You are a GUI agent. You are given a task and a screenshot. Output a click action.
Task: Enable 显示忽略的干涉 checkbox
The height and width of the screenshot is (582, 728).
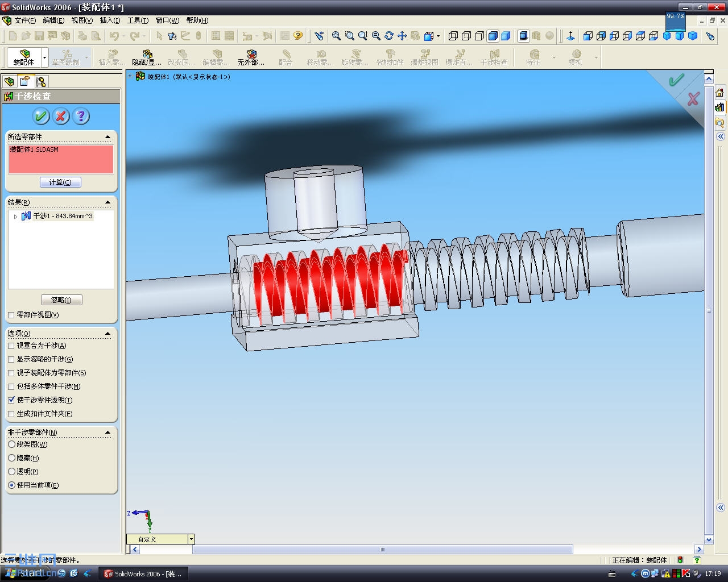[11, 359]
